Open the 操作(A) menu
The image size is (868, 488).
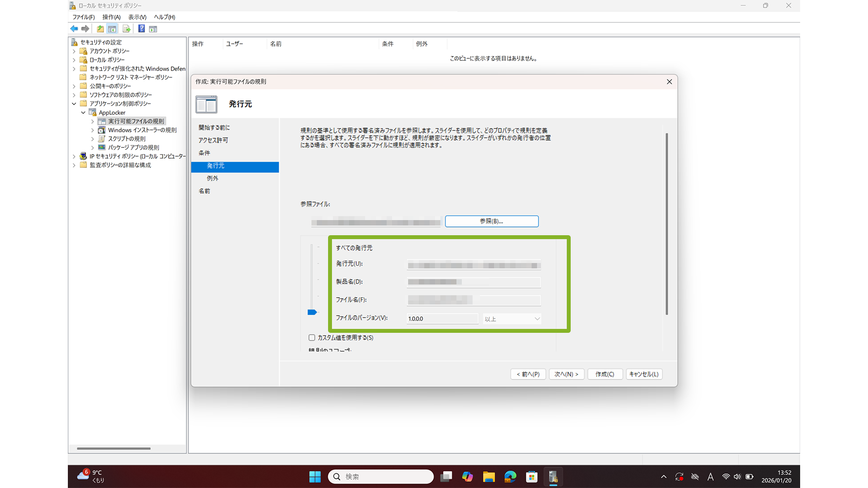[x=111, y=17]
